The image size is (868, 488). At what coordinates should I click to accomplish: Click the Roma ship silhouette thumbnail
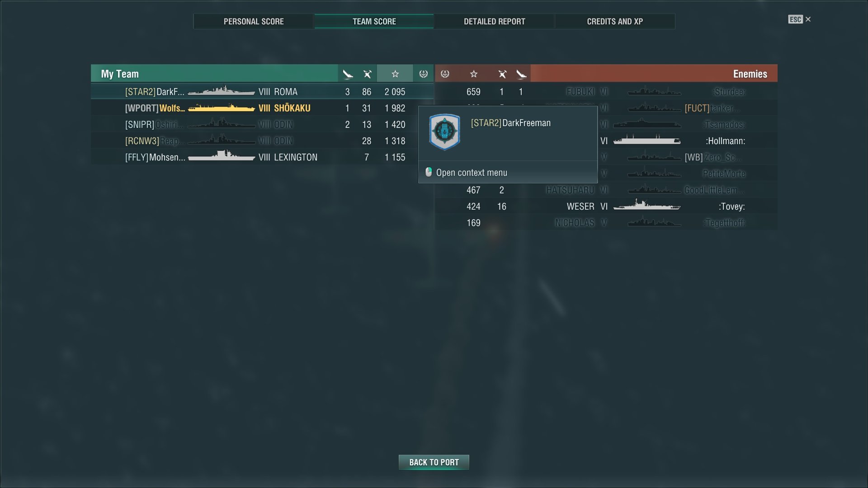click(222, 91)
